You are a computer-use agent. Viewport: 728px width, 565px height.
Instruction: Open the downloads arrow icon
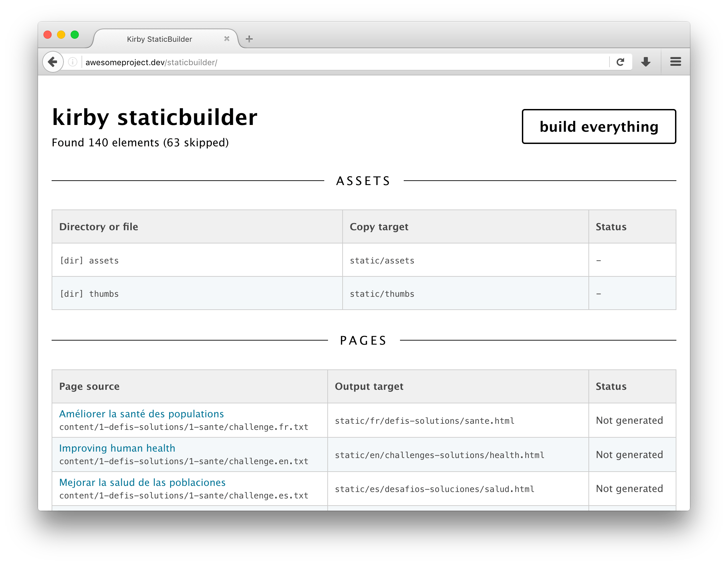tap(645, 62)
